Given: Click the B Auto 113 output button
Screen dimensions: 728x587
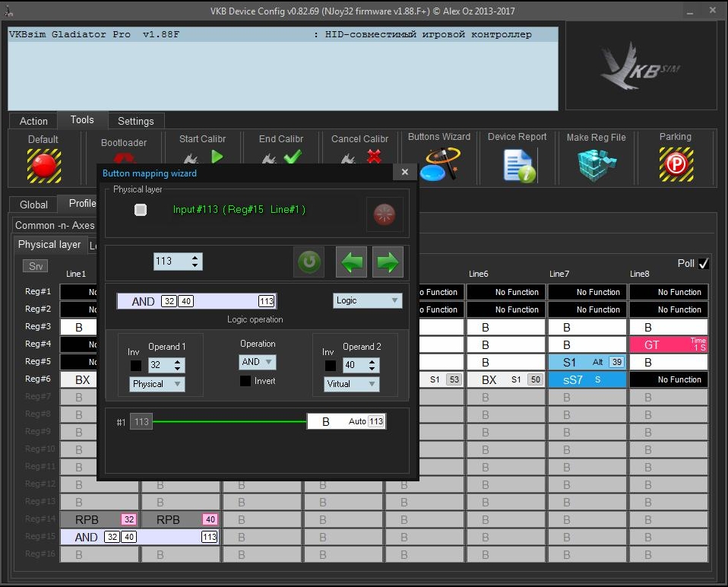Looking at the screenshot, I should coord(346,421).
